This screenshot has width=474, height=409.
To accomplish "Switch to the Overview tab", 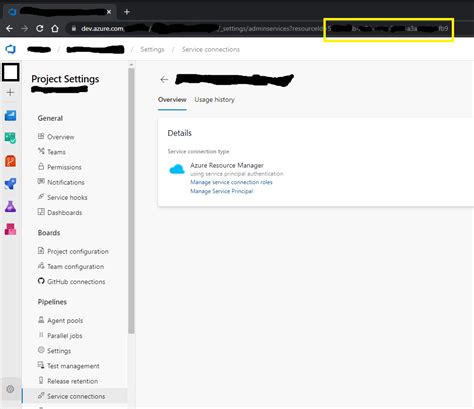I will click(x=172, y=100).
